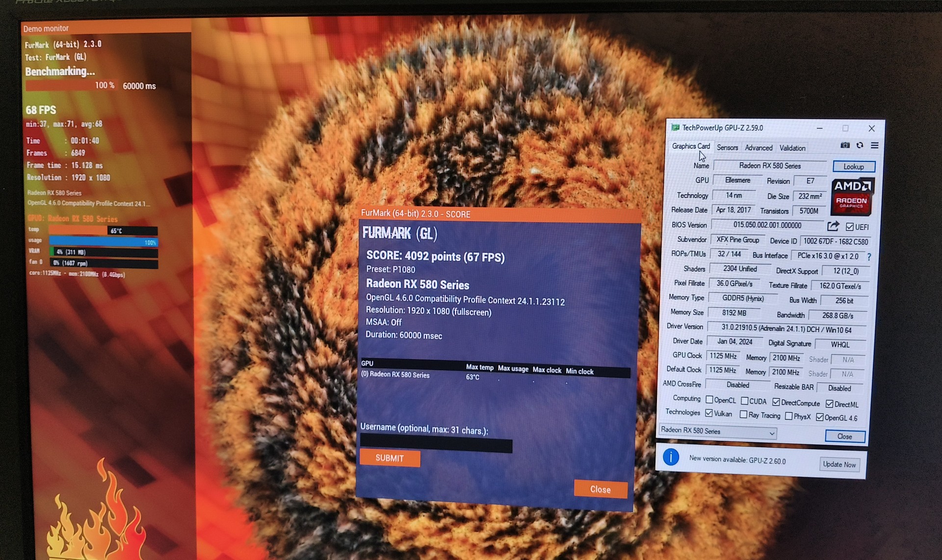The width and height of the screenshot is (942, 560).
Task: Click the Memory Size value '8192 MB'
Action: click(x=733, y=313)
